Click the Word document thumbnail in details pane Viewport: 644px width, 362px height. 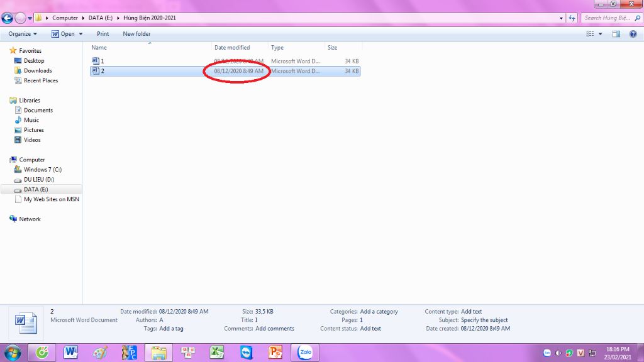(26, 324)
